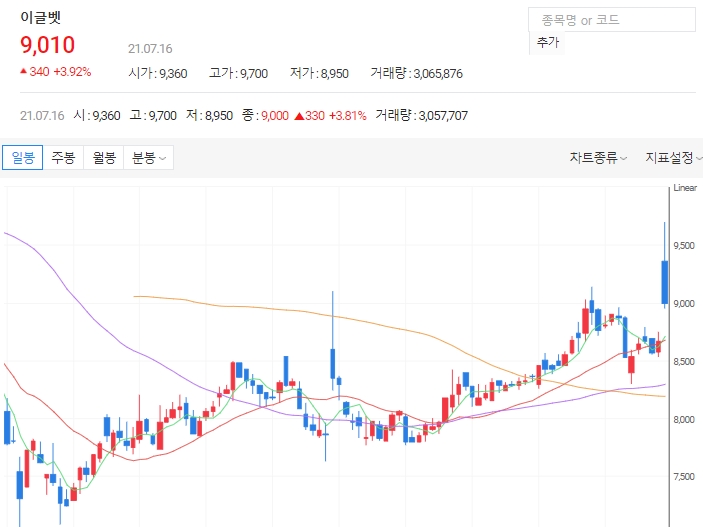
Task: Select the 일봉 daily chart tab
Action: coord(22,157)
